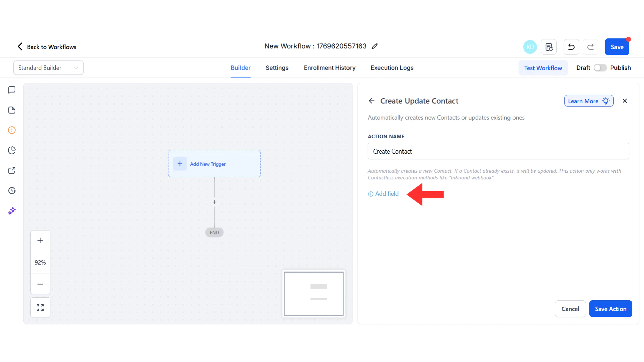644x362 pixels.
Task: Switch to the Settings tab
Action: pyautogui.click(x=277, y=68)
